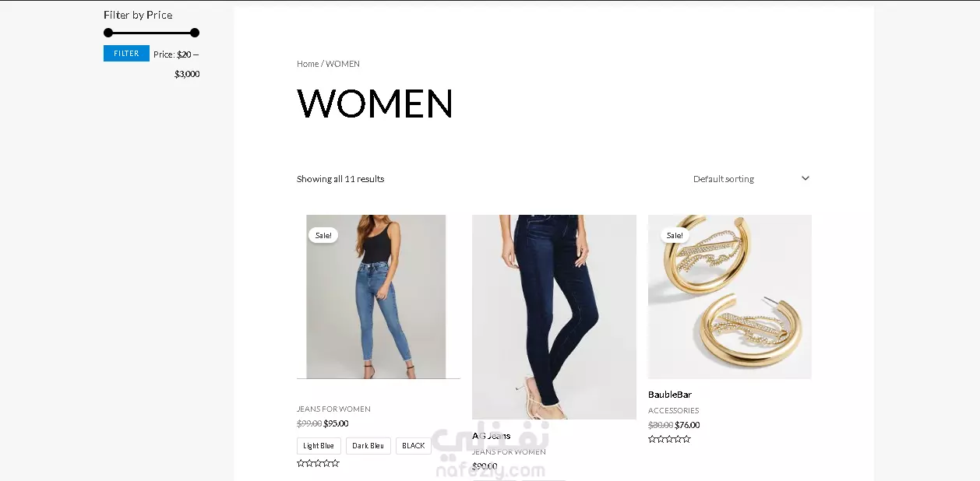Click the blue FILTER button
Screen dimensions: 980x481
click(x=126, y=54)
